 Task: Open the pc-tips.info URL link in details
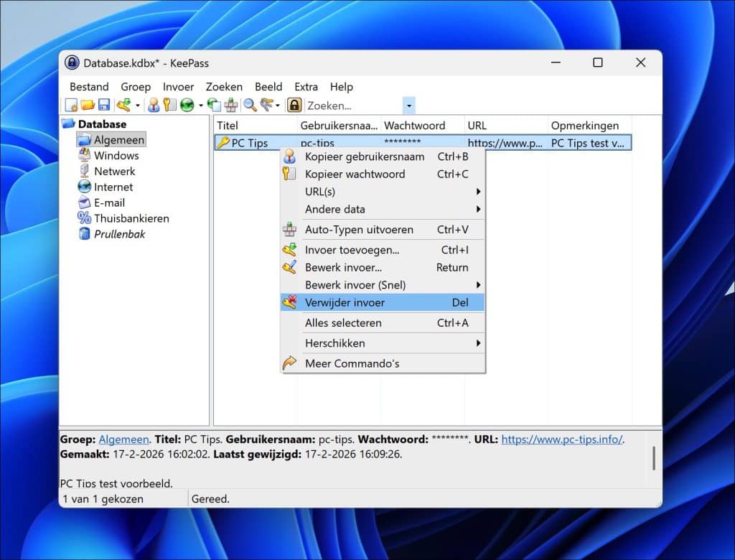coord(562,439)
